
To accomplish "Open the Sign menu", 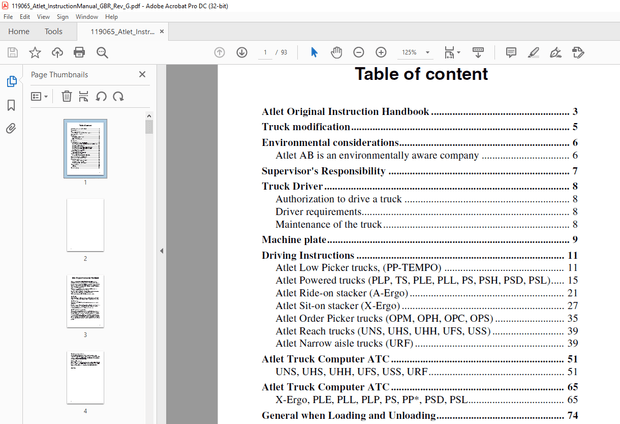I will 62,17.
